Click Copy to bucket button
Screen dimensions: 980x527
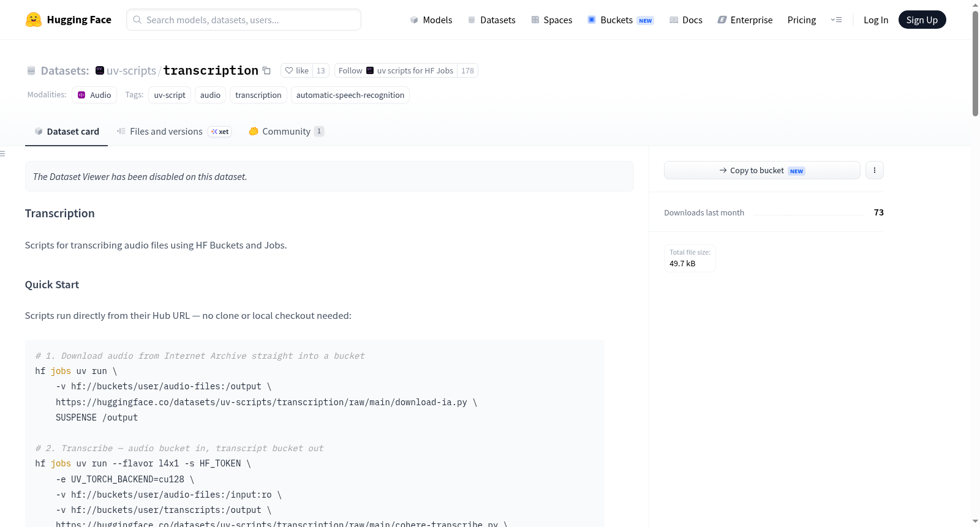click(x=762, y=170)
